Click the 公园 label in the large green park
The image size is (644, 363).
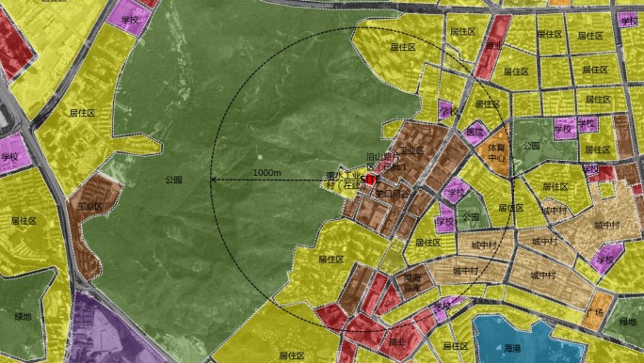[x=174, y=180]
